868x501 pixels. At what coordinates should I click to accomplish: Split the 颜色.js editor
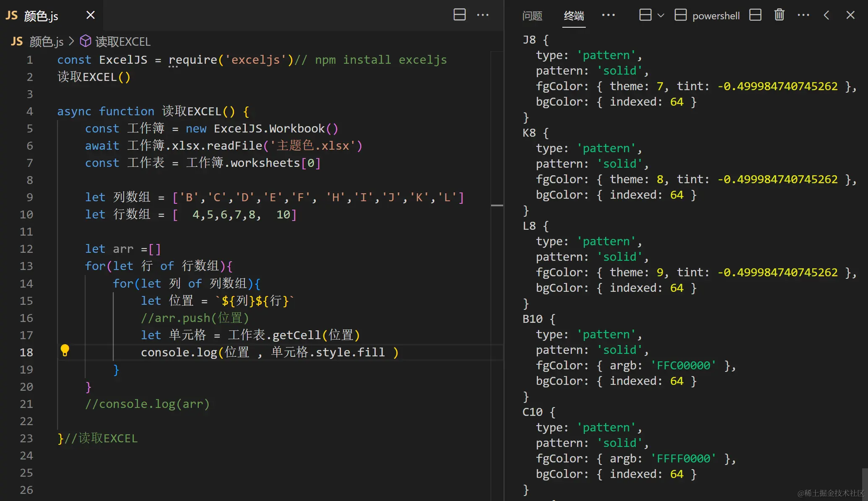tap(460, 15)
